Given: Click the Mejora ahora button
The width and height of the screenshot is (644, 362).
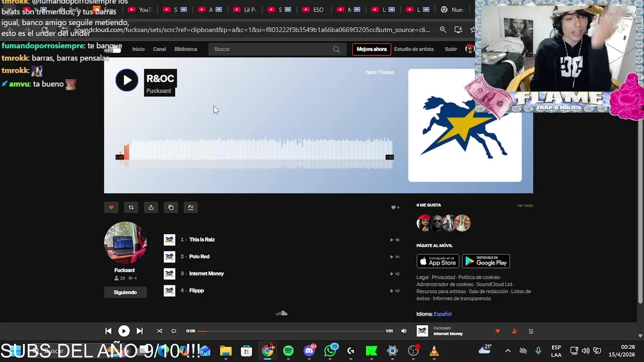Looking at the screenshot, I should click(372, 49).
